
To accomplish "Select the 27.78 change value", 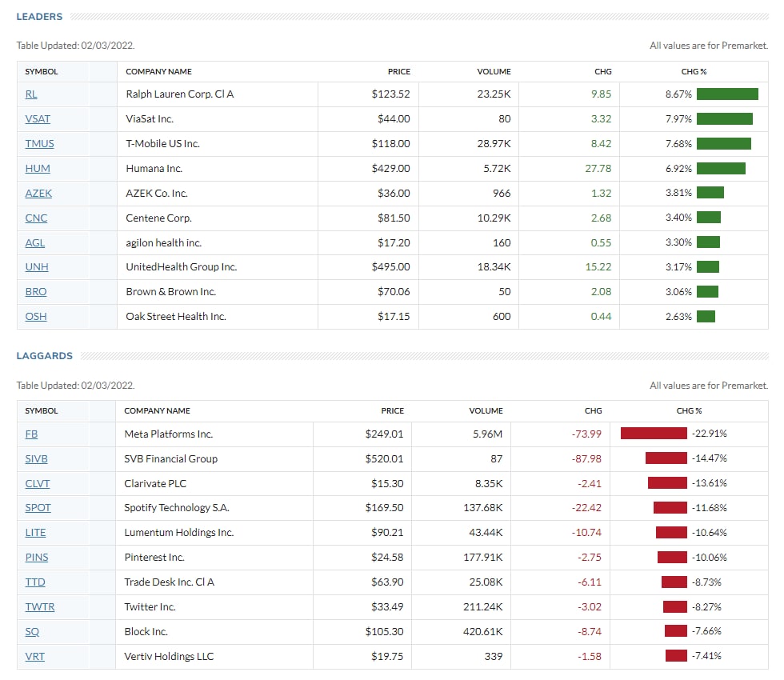I will 598,169.
